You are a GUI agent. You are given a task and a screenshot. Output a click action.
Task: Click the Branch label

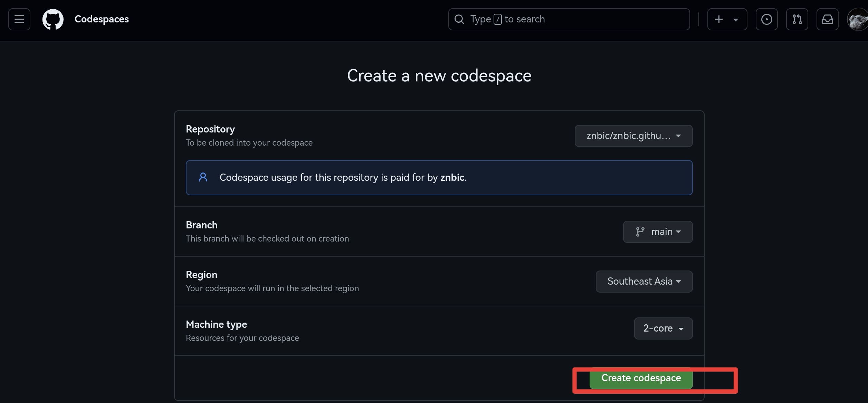(x=202, y=225)
